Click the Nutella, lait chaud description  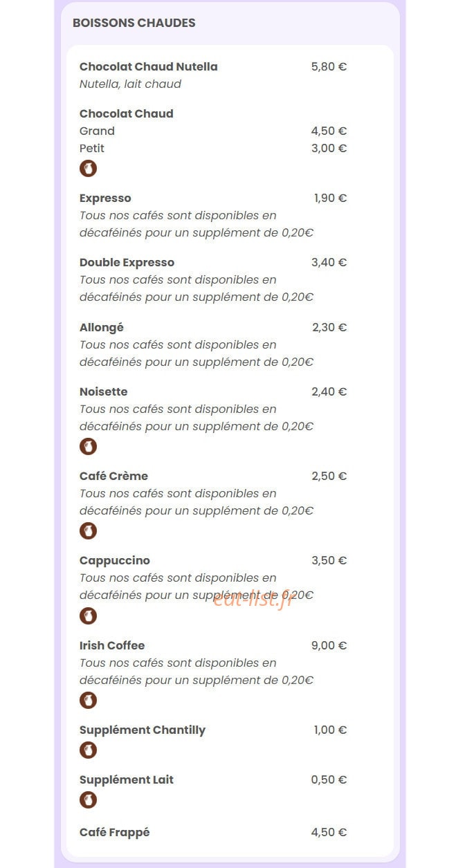tap(130, 84)
